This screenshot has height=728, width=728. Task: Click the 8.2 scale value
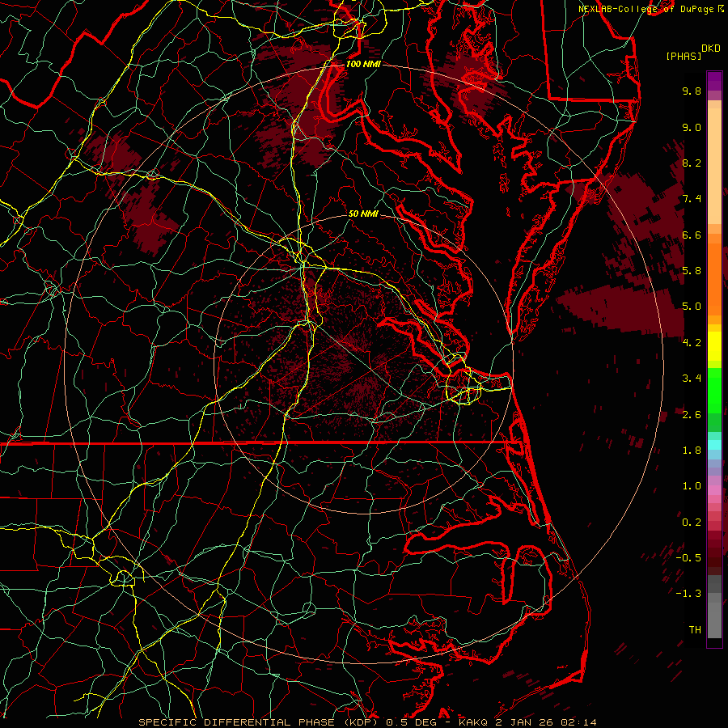(692, 163)
